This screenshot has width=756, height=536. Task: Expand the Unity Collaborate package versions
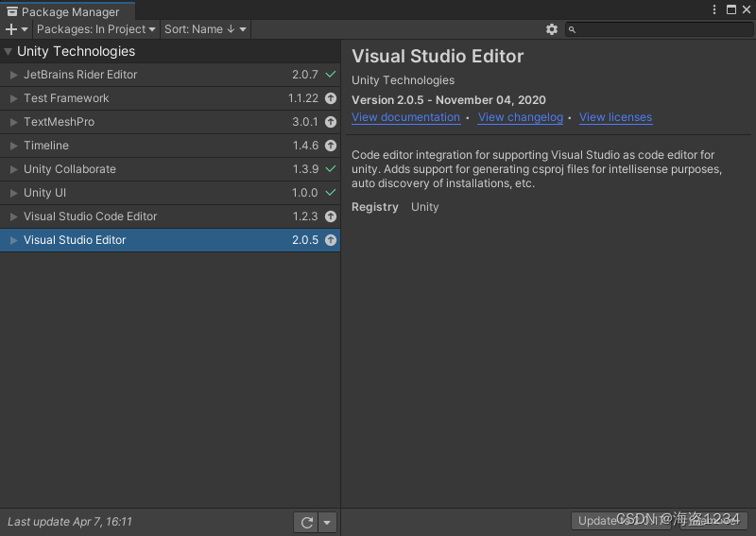pos(14,169)
